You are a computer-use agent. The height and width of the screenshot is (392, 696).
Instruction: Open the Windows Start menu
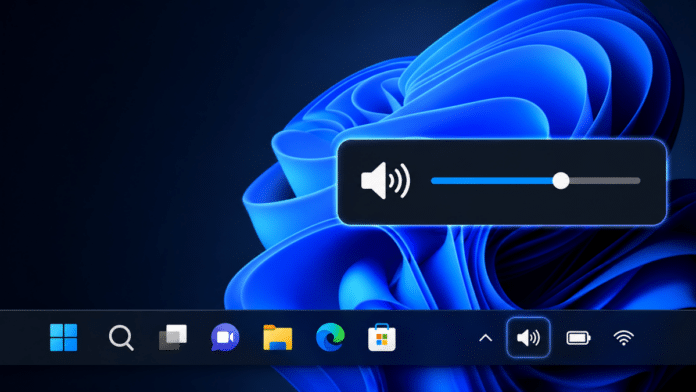pos(63,337)
